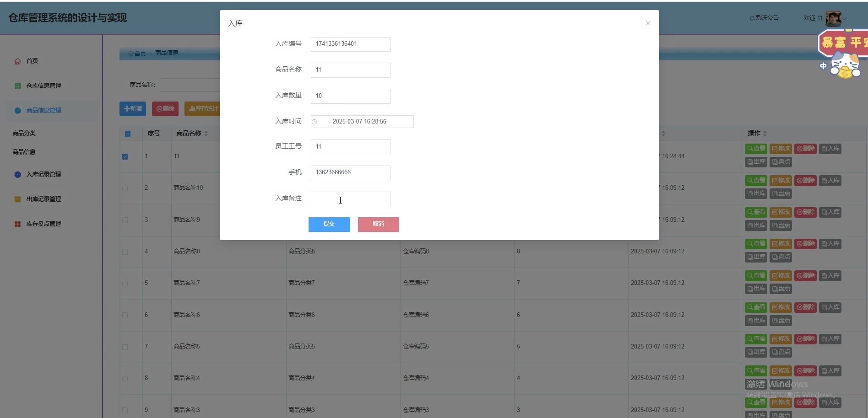
Task: Open 系统公告 via its bell icon
Action: [752, 18]
